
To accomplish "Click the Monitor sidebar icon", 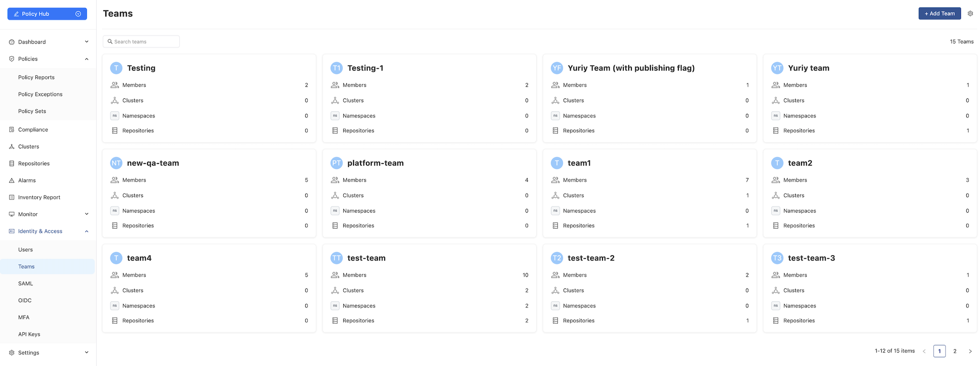I will tap(12, 214).
